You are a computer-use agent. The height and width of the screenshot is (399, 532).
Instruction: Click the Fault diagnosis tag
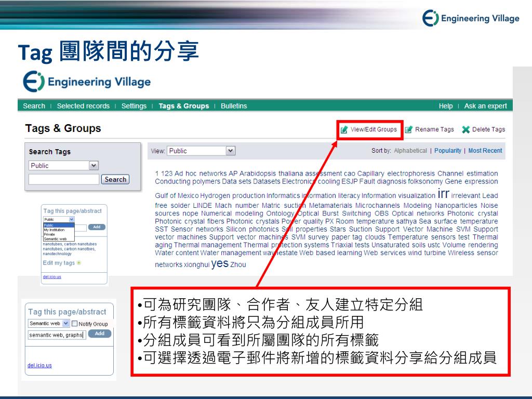(383, 181)
